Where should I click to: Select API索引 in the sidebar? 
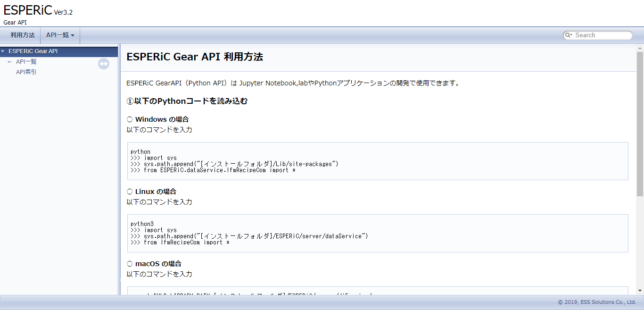[x=26, y=71]
